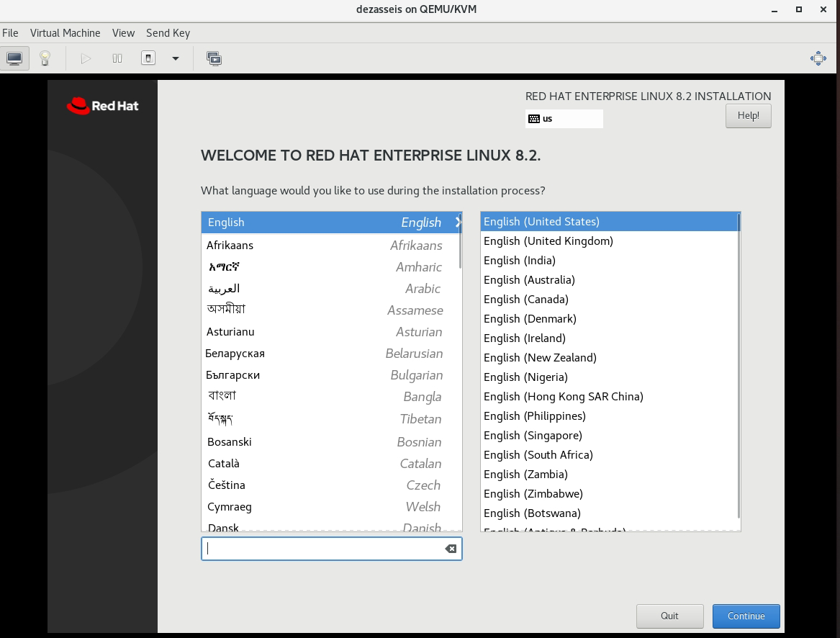The image size is (840, 638).
Task: Minimize the QEMU/KVM window
Action: tap(774, 9)
